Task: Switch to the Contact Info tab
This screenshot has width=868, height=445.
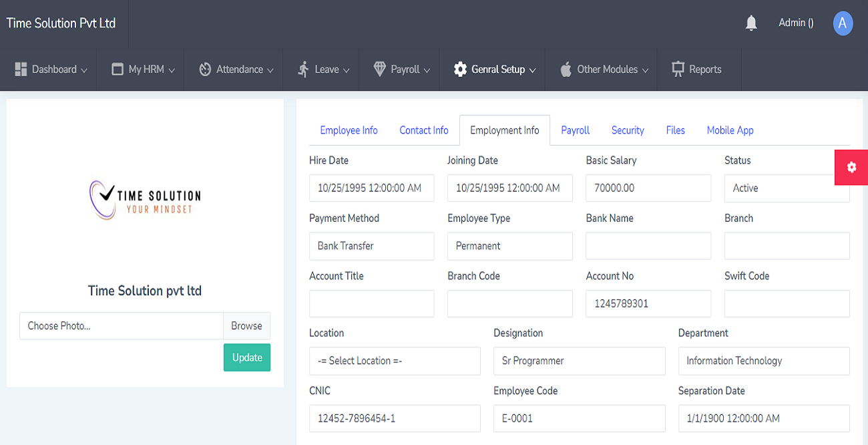Action: (x=423, y=130)
